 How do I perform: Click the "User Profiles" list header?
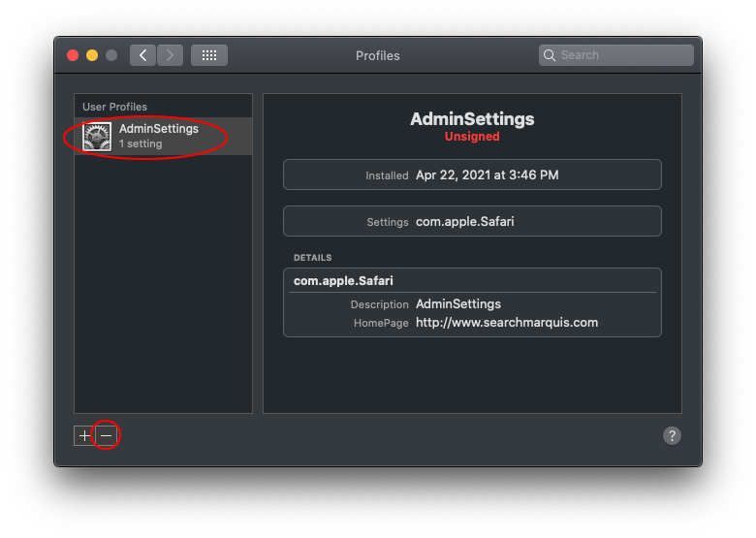coord(114,107)
